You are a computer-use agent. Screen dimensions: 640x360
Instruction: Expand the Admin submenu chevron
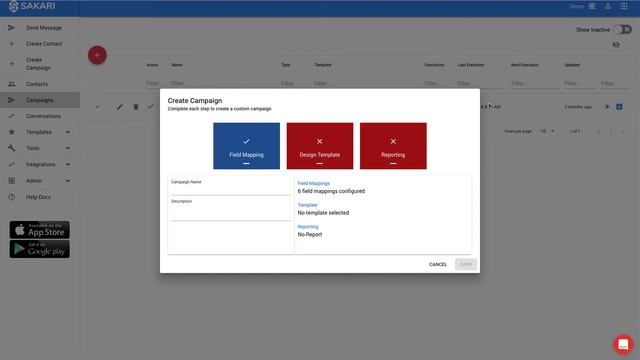click(x=68, y=180)
